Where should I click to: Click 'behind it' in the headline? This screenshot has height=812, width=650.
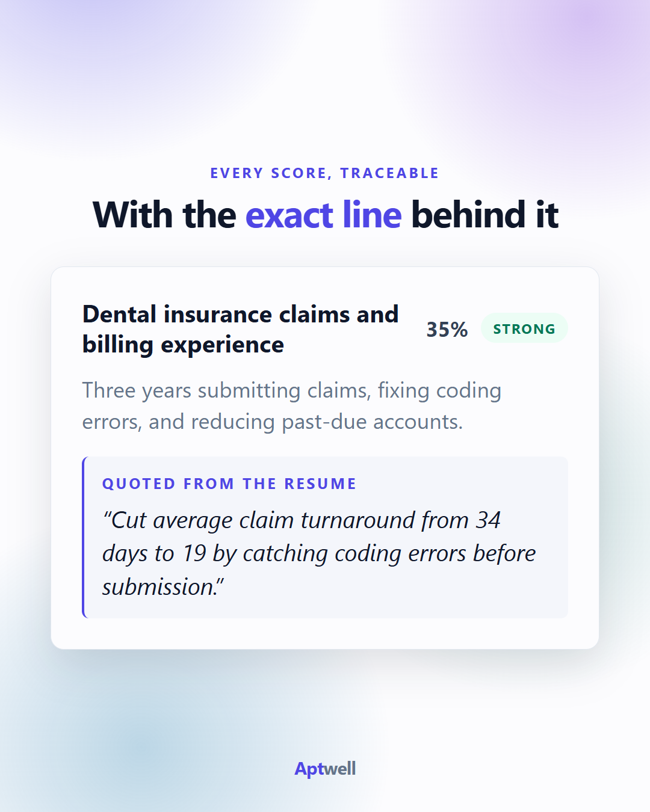pyautogui.click(x=485, y=215)
